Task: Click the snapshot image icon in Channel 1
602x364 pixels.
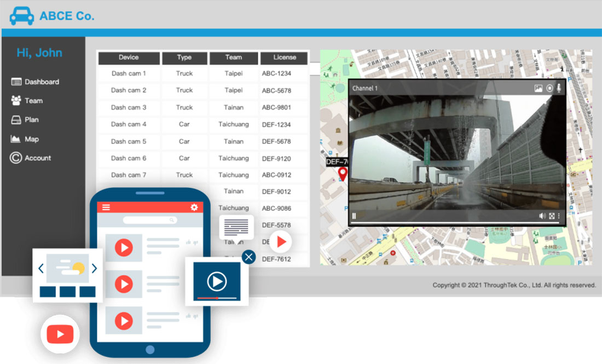Action: click(x=539, y=88)
